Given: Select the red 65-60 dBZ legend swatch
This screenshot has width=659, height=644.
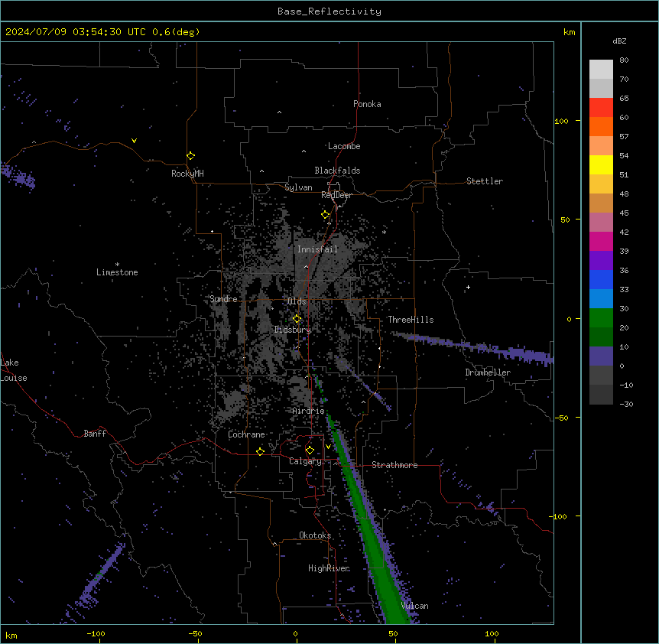Looking at the screenshot, I should coord(601,107).
